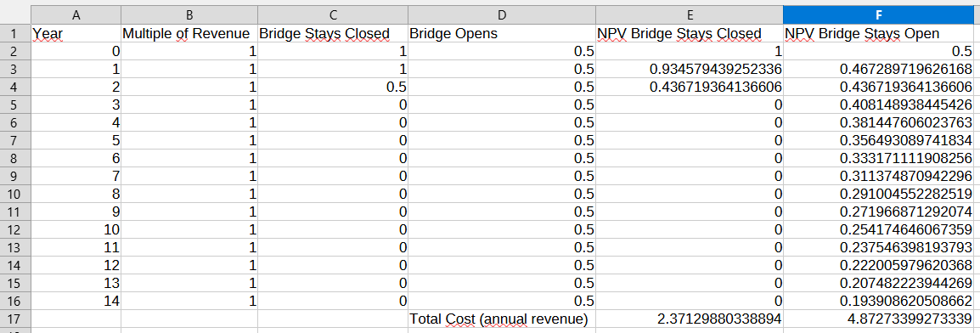The height and width of the screenshot is (333, 980).
Task: Select row 5 header
Action: pyautogui.click(x=15, y=104)
